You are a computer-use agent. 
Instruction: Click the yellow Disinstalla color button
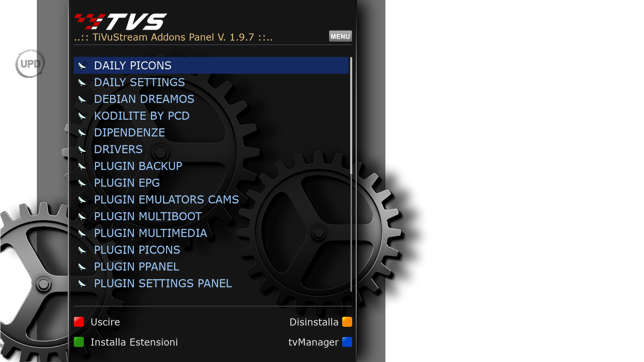[347, 322]
